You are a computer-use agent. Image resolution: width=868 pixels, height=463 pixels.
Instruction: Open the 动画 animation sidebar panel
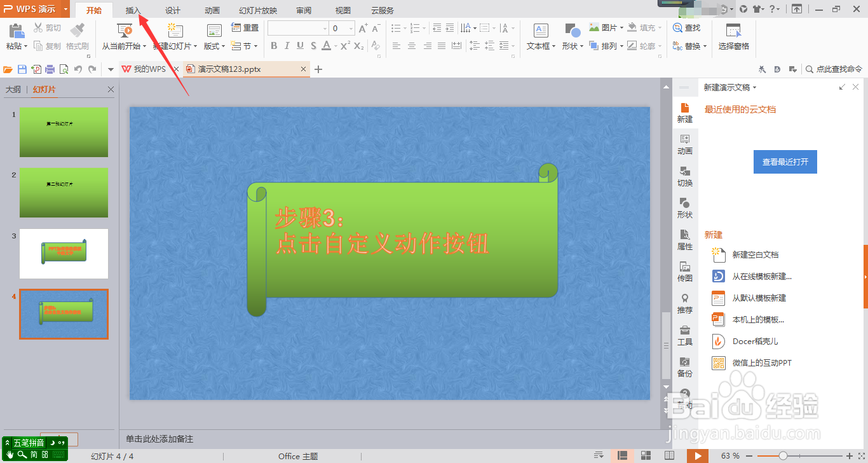685,144
